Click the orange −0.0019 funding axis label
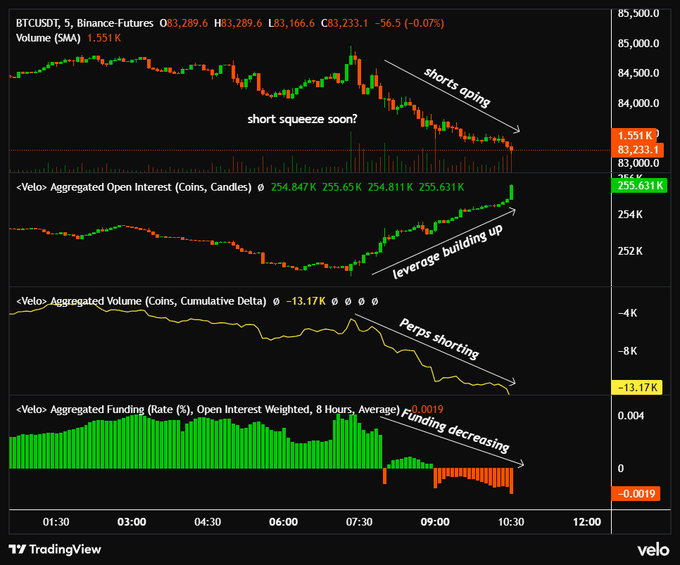The width and height of the screenshot is (680, 565). click(636, 493)
